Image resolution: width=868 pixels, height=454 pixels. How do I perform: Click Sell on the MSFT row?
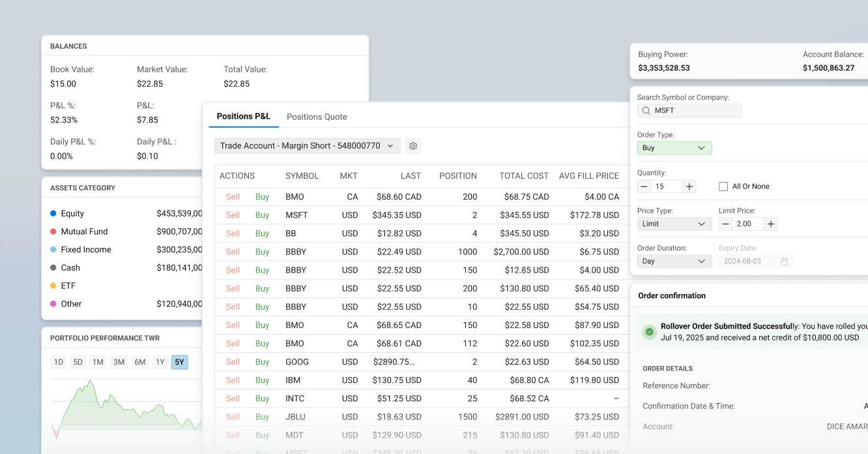pyautogui.click(x=234, y=215)
